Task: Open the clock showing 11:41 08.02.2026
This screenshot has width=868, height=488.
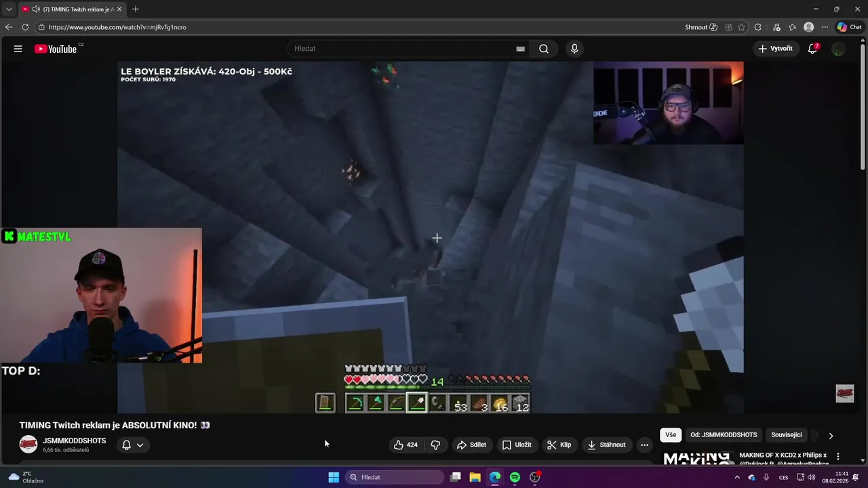Action: 835,477
